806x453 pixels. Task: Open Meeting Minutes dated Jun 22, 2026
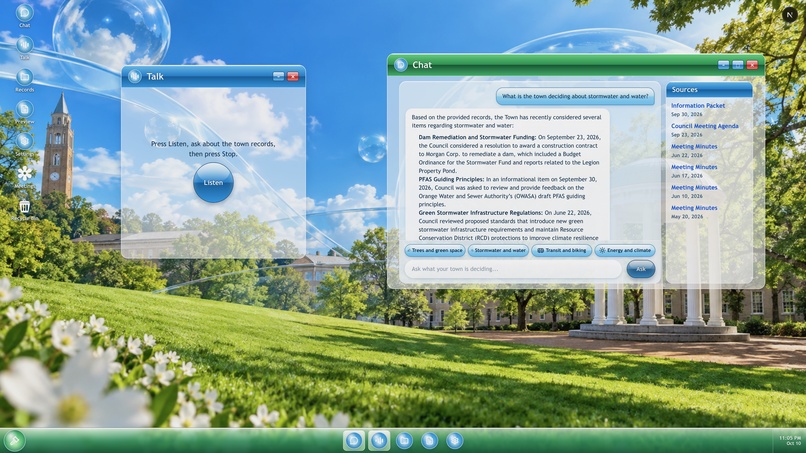(694, 147)
